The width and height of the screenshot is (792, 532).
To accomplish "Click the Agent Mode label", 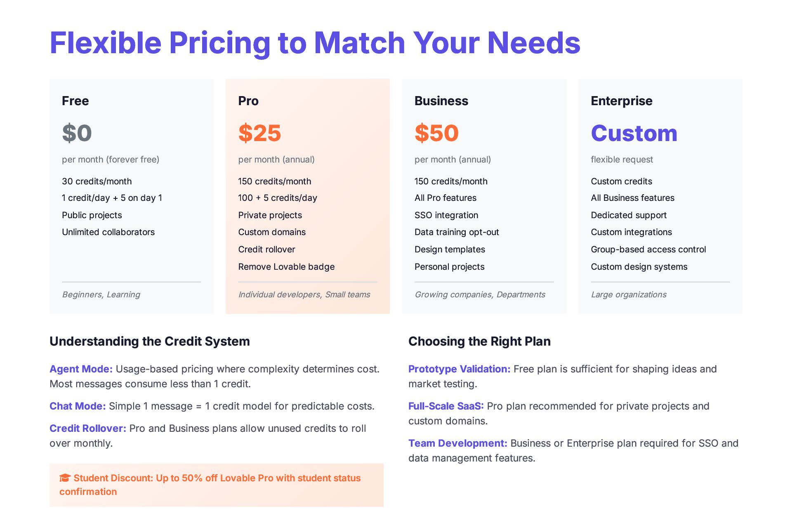I will click(81, 369).
